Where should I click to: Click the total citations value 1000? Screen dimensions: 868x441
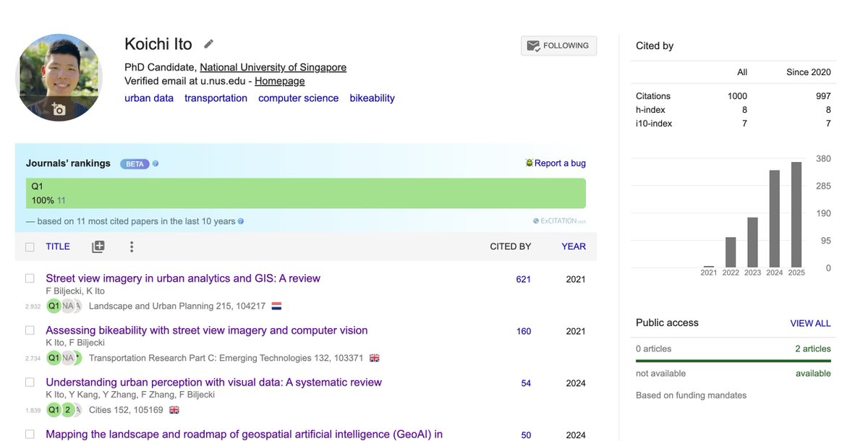(x=738, y=95)
